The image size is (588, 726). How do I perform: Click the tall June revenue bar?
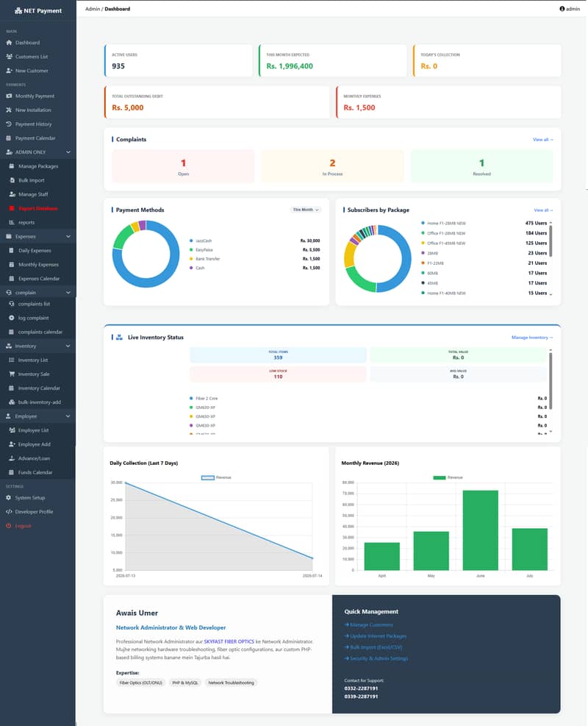(x=480, y=530)
